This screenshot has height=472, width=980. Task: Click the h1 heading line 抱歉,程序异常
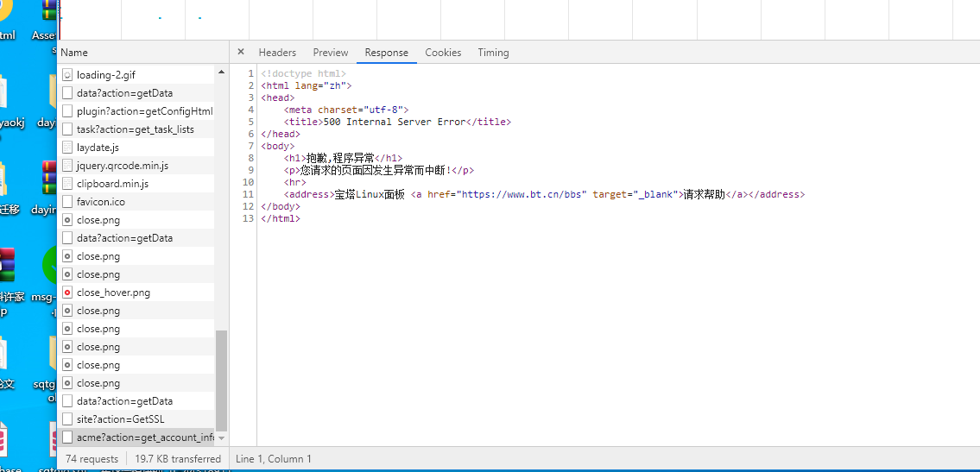pos(343,158)
